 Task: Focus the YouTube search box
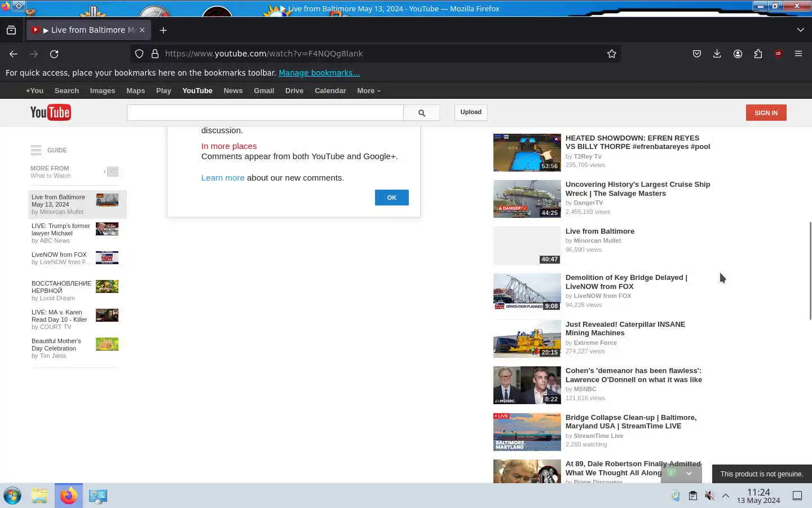[265, 112]
